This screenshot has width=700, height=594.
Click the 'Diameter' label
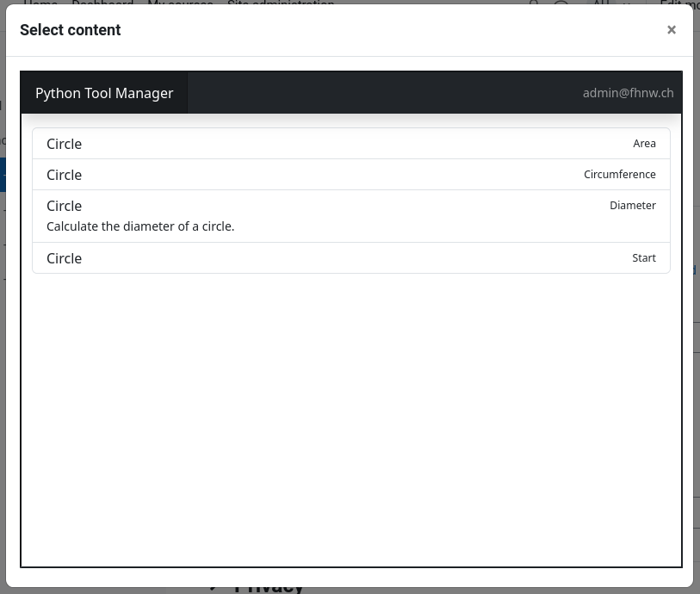coord(633,205)
